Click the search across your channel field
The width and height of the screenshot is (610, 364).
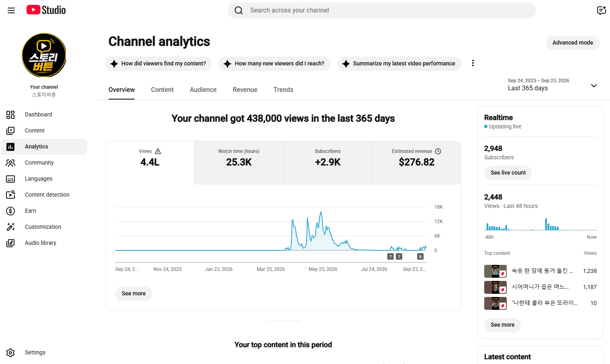pyautogui.click(x=382, y=10)
